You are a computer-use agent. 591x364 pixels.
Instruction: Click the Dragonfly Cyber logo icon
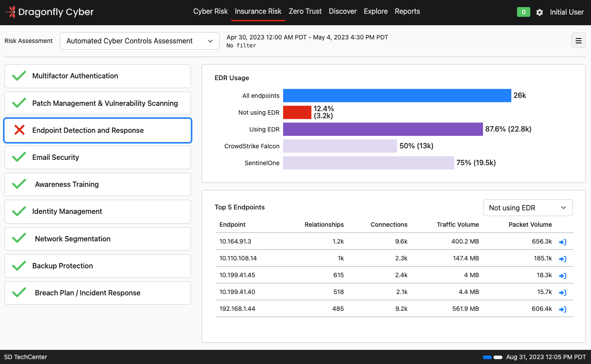click(x=11, y=12)
